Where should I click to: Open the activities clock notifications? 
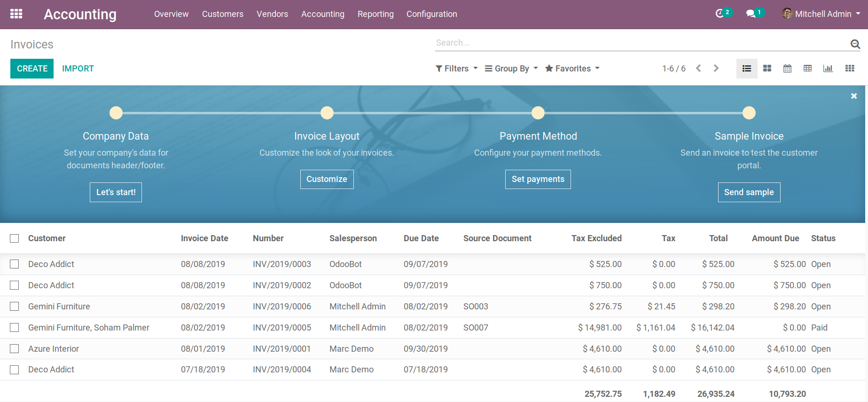720,14
